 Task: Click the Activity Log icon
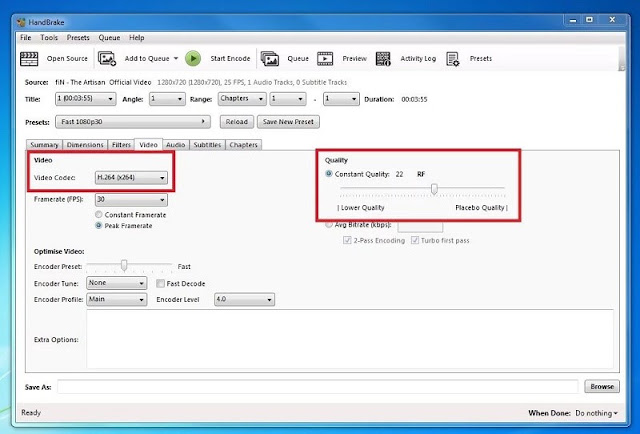pos(383,58)
